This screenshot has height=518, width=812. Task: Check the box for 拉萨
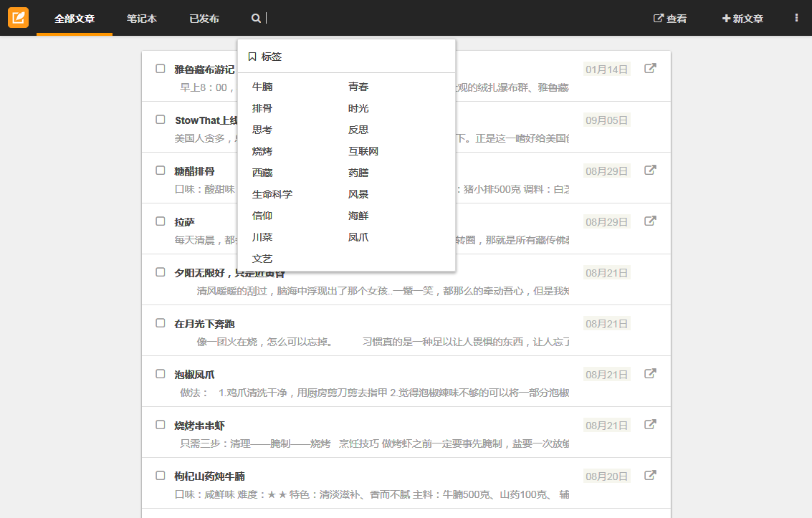(x=161, y=221)
